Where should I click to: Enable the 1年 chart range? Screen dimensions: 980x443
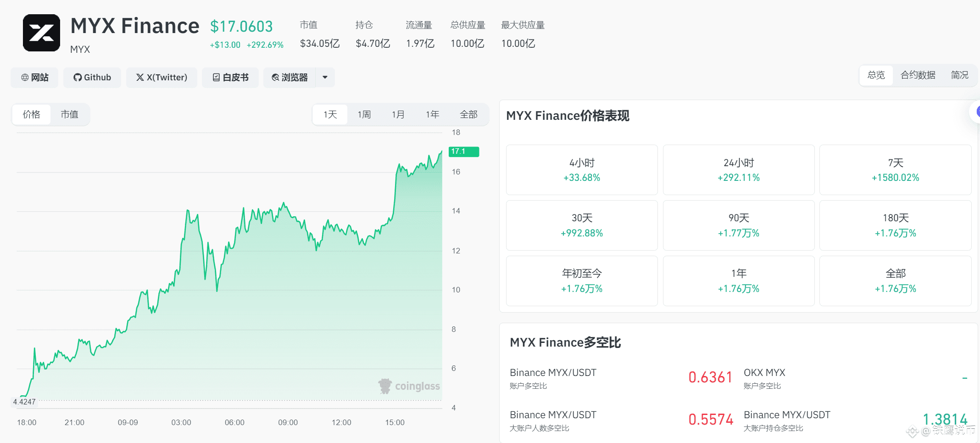pyautogui.click(x=432, y=114)
